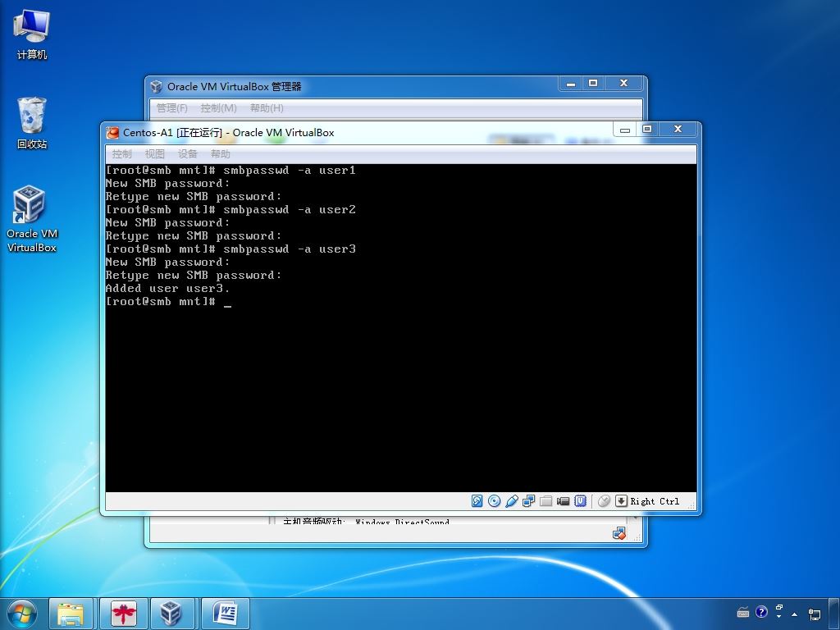The width and height of the screenshot is (840, 630).
Task: Open 控制(M) menu in VirtualBox manager
Action: click(218, 108)
